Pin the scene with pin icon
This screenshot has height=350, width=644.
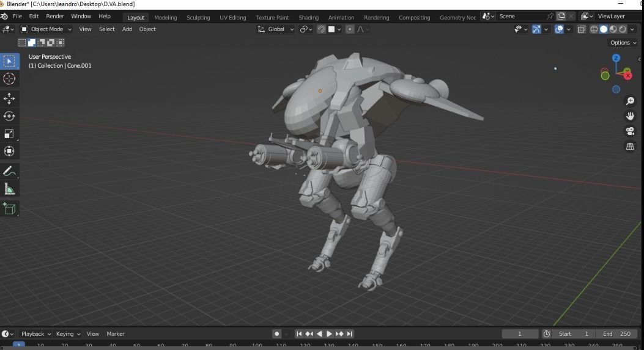[x=550, y=16]
